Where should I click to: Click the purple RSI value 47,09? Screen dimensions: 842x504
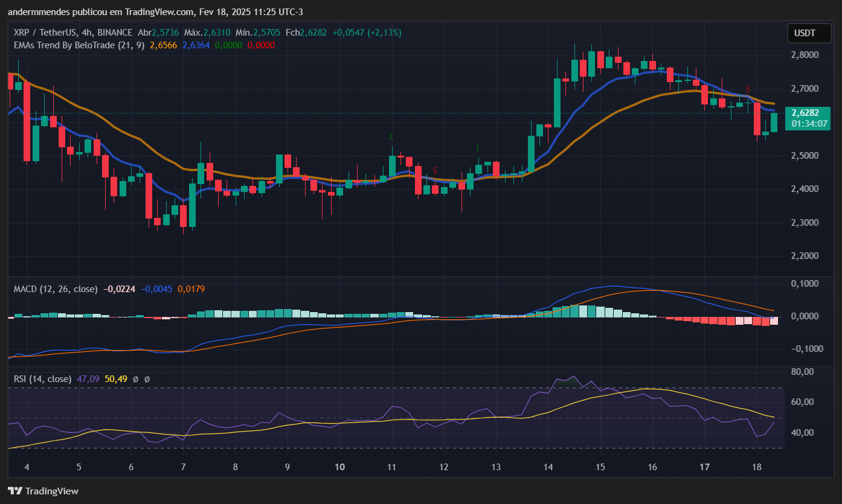pos(88,379)
